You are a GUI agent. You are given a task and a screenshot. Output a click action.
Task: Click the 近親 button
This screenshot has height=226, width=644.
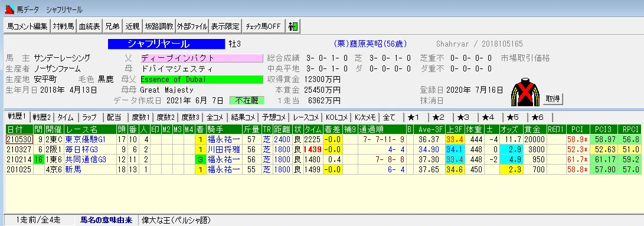[x=132, y=27]
